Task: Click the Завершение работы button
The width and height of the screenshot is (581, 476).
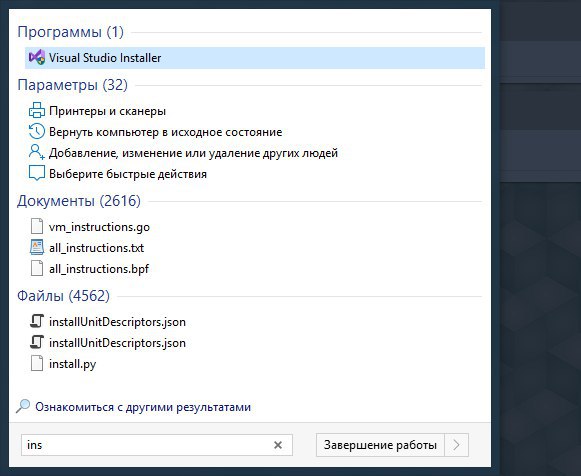Action: pos(380,445)
